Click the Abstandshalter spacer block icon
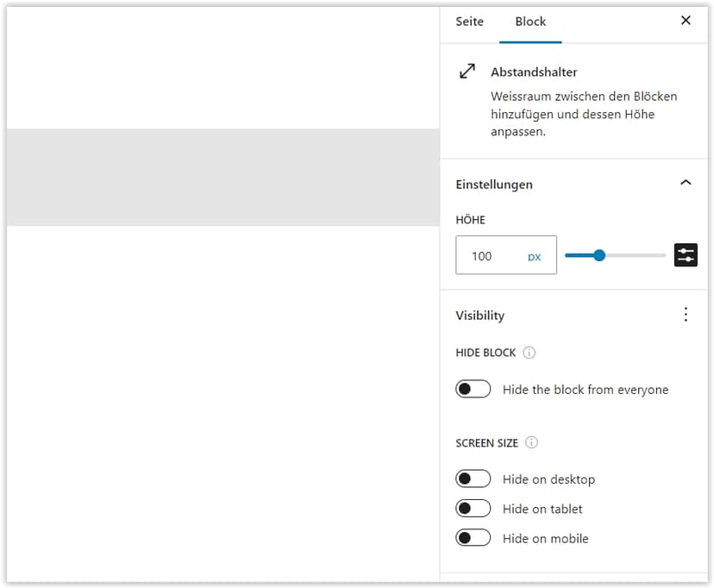714x588 pixels. [x=467, y=72]
